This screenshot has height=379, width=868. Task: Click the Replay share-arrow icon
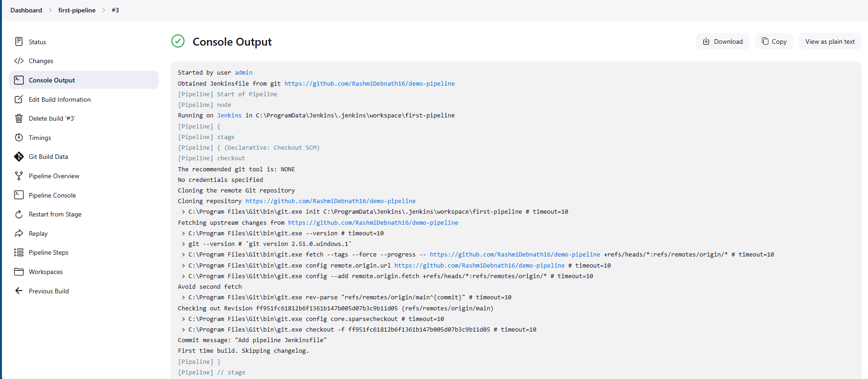coord(19,233)
